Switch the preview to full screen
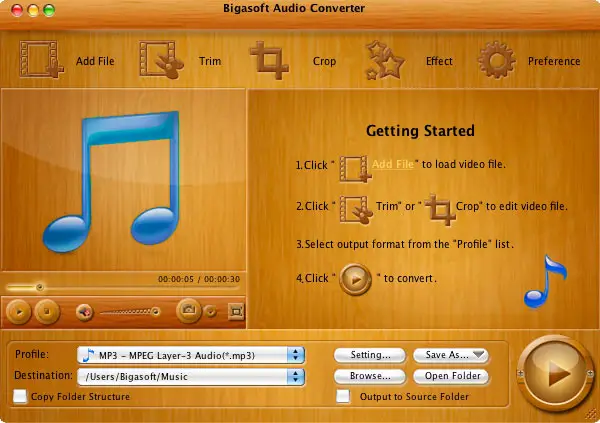This screenshot has width=600, height=423. tap(236, 311)
